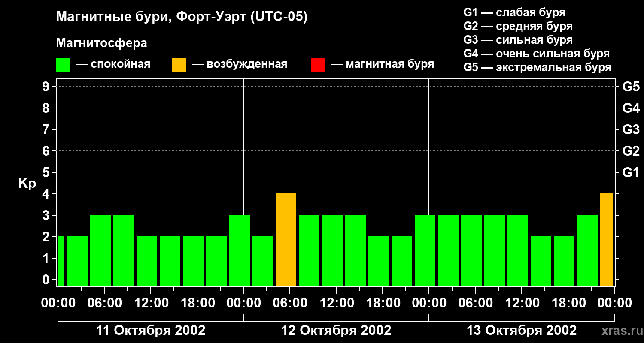Screen dimensions: 644x343
Task: Click the '18:00' time label under 13 October
Action: click(x=568, y=303)
